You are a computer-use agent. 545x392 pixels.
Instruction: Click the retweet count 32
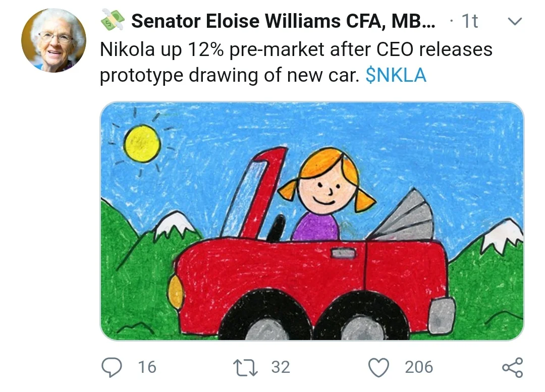tap(281, 367)
